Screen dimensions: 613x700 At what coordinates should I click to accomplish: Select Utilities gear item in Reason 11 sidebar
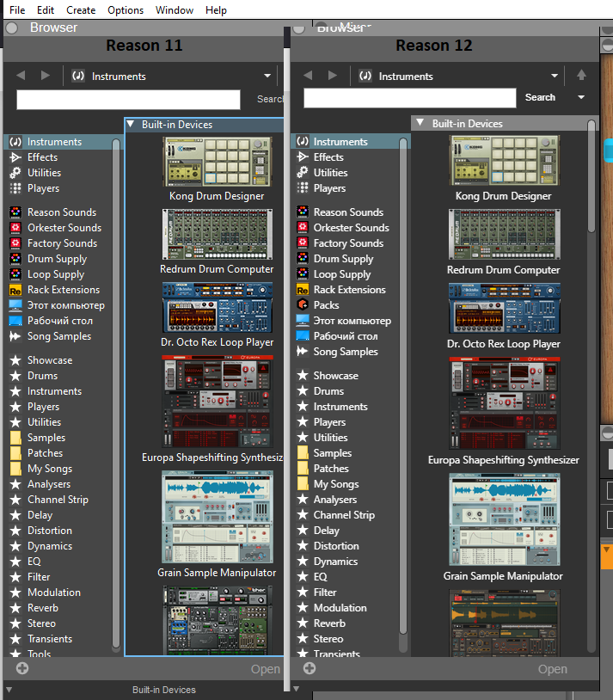click(x=44, y=173)
